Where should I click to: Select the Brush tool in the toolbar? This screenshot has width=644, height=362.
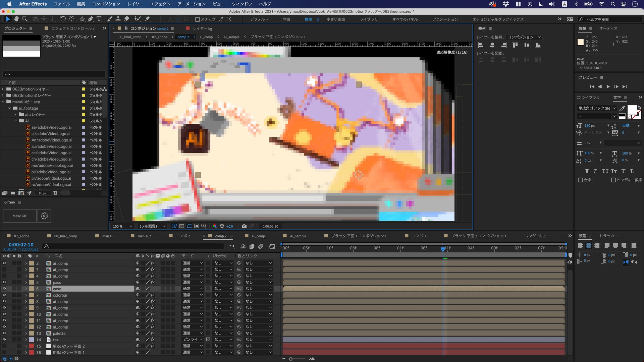110,19
